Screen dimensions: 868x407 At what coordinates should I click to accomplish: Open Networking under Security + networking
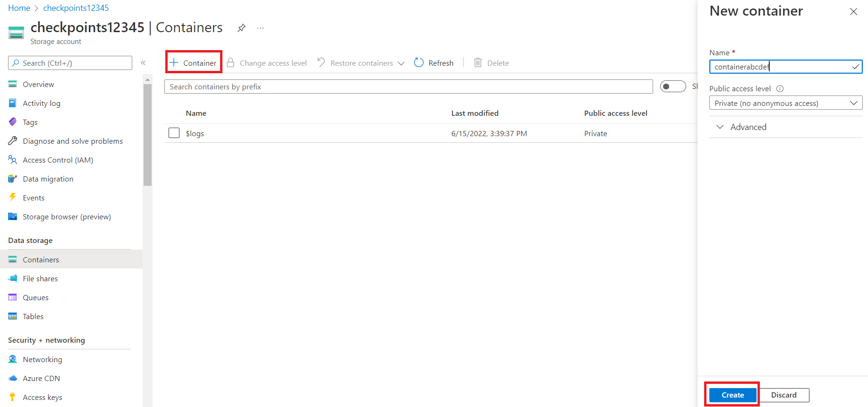(x=43, y=359)
